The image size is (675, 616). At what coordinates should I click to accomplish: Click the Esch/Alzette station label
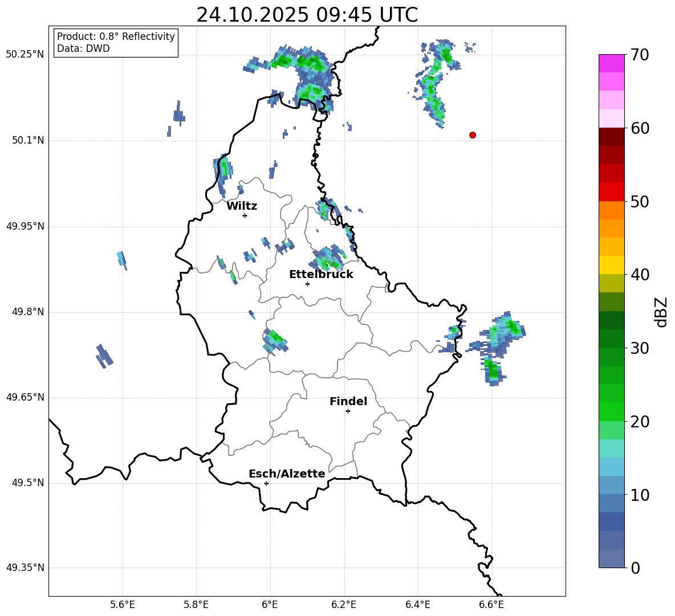point(287,474)
